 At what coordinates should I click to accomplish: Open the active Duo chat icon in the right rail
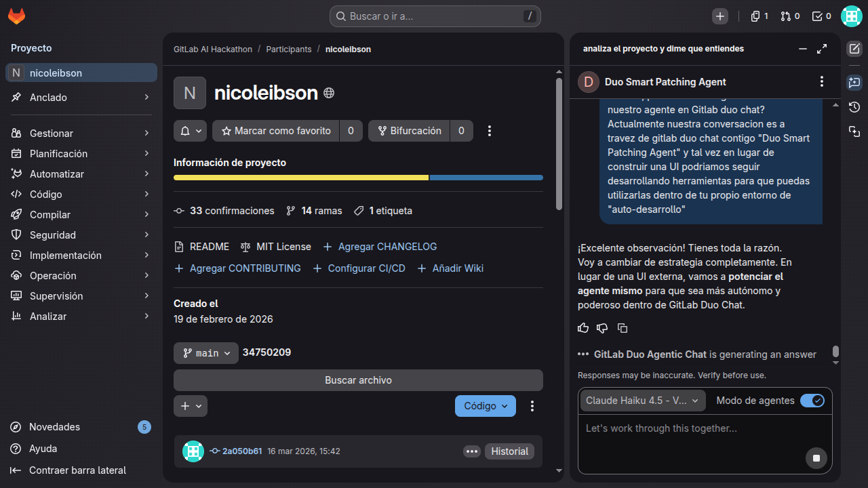[x=854, y=83]
